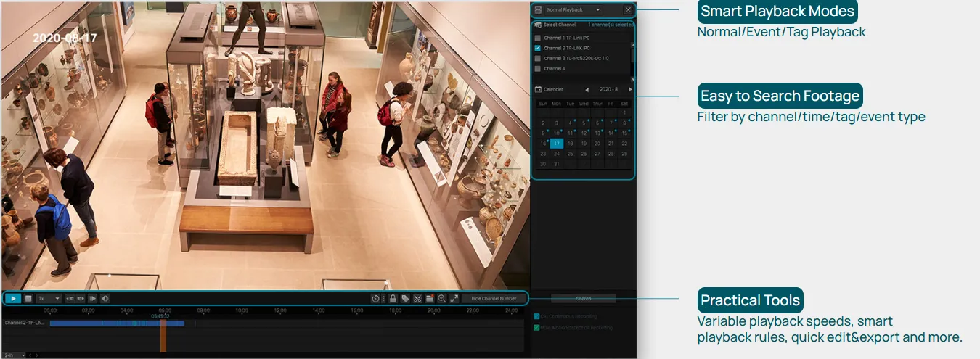Open the Normal Playback mode dropdown
The height and width of the screenshot is (359, 980).
coord(573,10)
